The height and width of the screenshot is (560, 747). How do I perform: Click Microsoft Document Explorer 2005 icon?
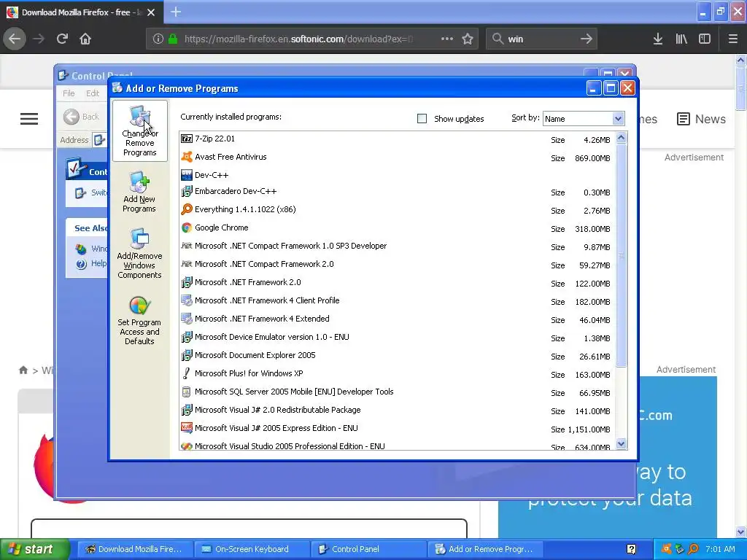pyautogui.click(x=187, y=355)
